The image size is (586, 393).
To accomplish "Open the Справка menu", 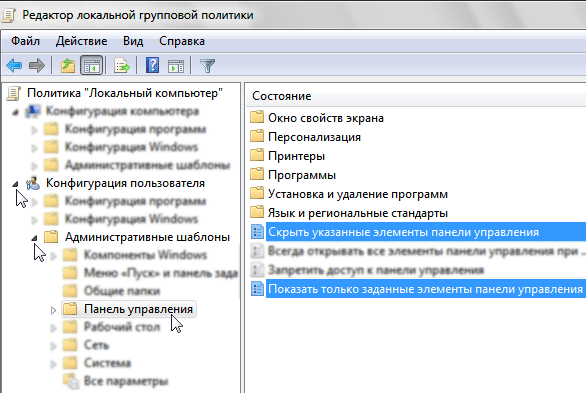I will 182,41.
